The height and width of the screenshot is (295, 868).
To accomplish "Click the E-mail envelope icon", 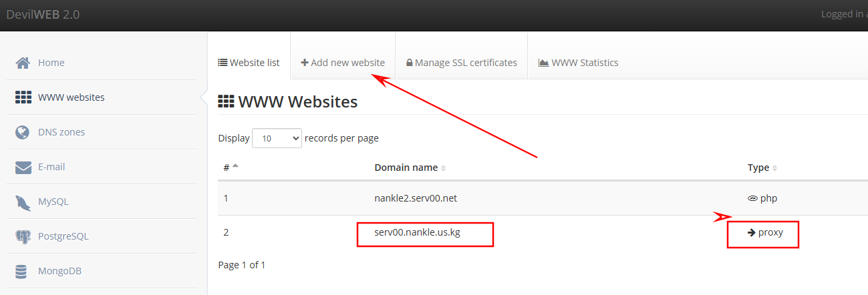I will 23,167.
